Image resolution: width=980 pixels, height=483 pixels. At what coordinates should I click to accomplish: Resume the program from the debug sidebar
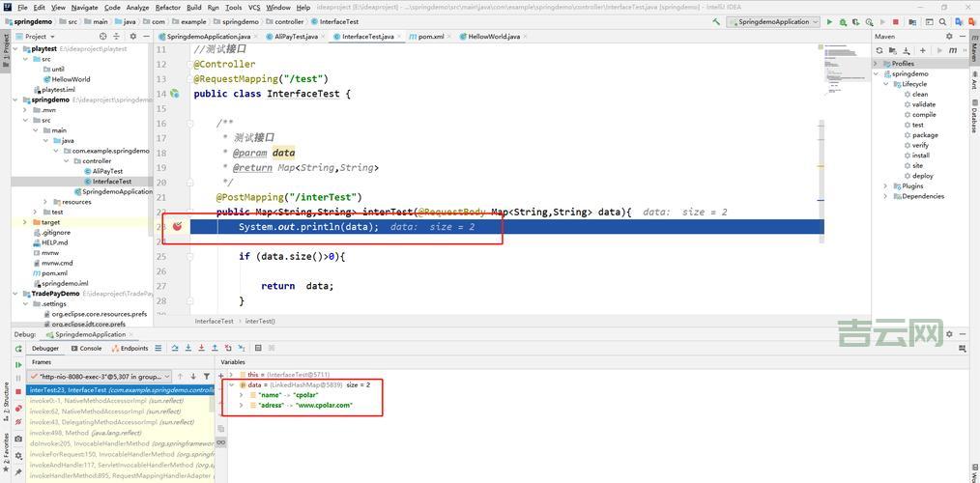pos(18,364)
